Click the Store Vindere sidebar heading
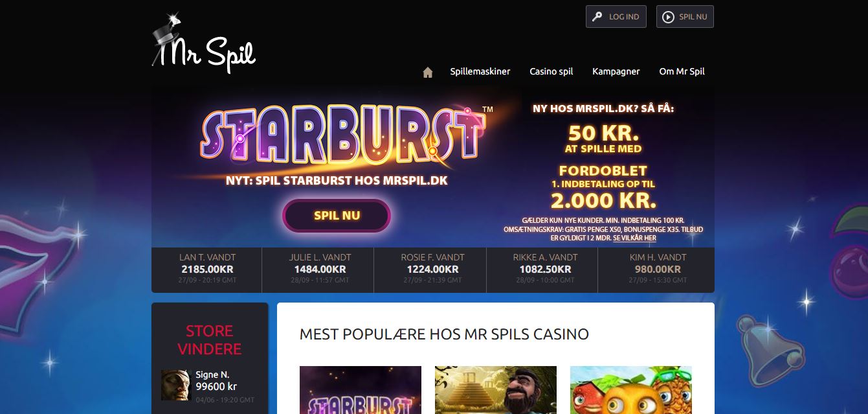 click(210, 339)
